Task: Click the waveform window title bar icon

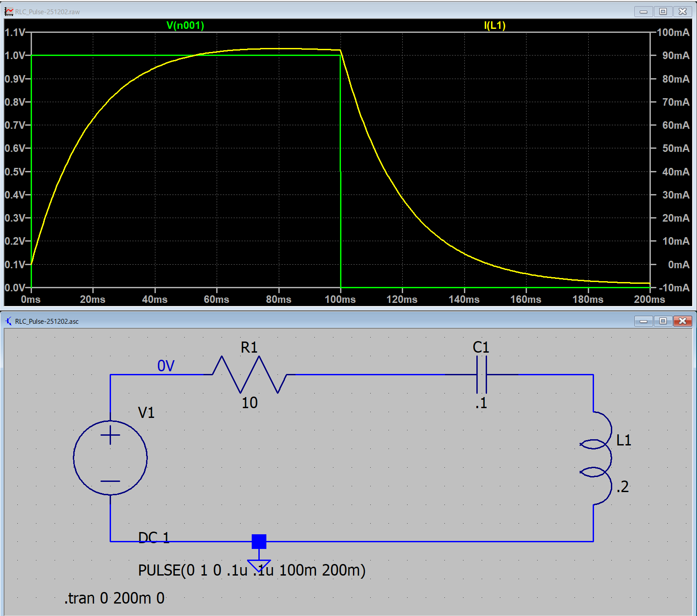Action: coord(9,12)
